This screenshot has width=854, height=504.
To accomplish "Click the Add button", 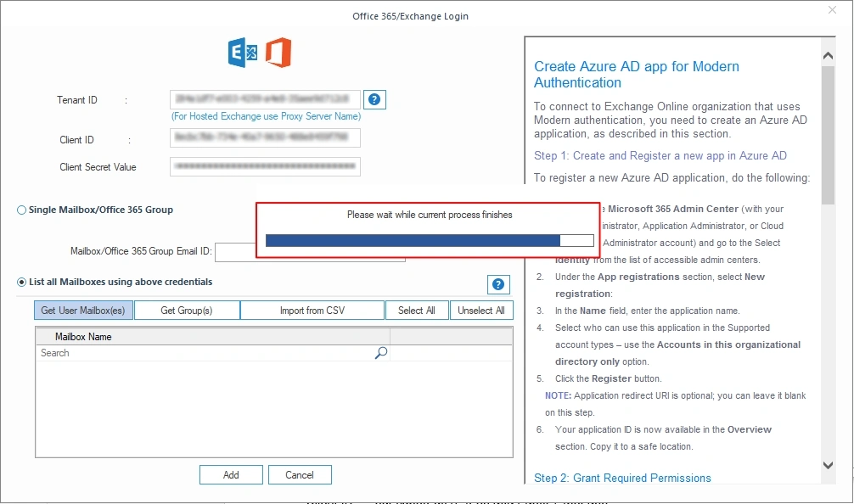I will pyautogui.click(x=231, y=474).
